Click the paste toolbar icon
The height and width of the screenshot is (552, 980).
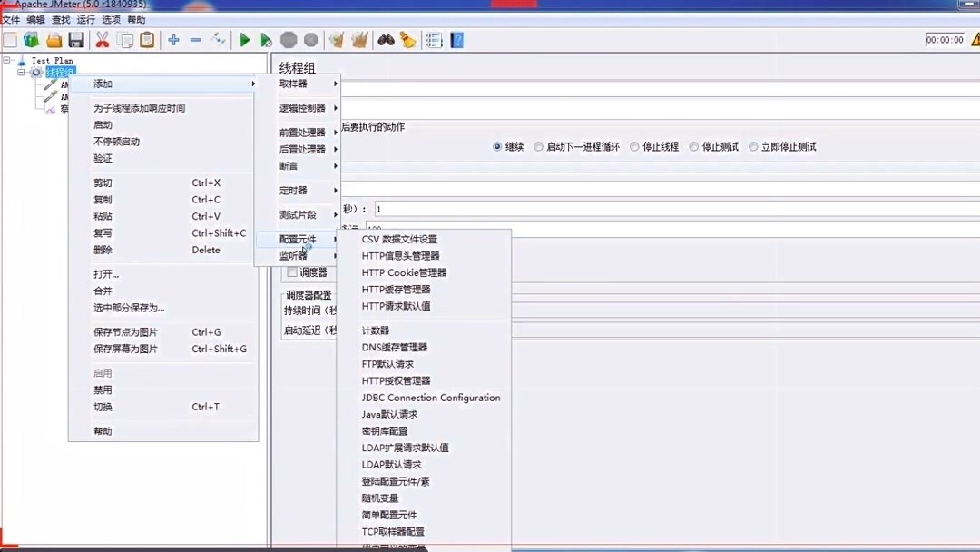click(147, 39)
